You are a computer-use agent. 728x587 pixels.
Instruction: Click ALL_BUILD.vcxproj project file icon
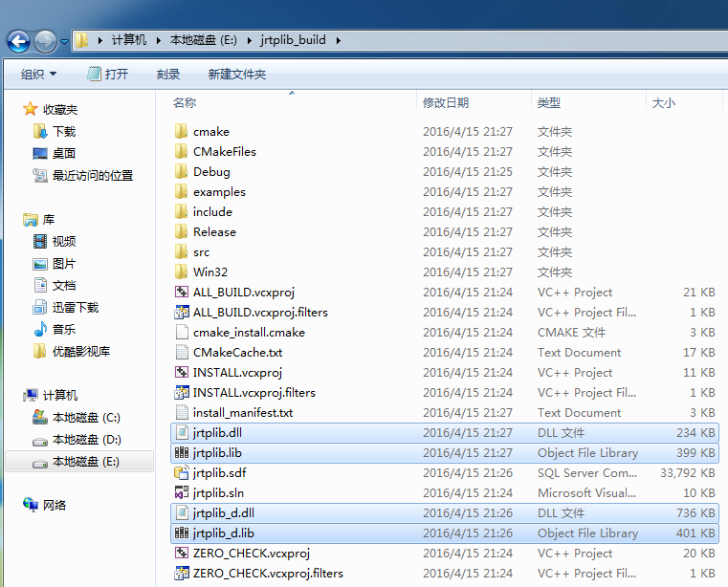click(181, 292)
